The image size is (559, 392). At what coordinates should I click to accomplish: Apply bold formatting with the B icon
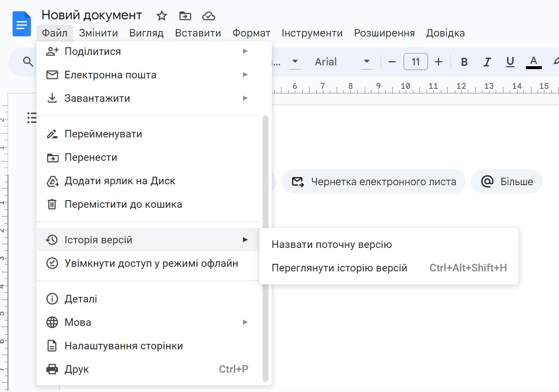tap(464, 62)
